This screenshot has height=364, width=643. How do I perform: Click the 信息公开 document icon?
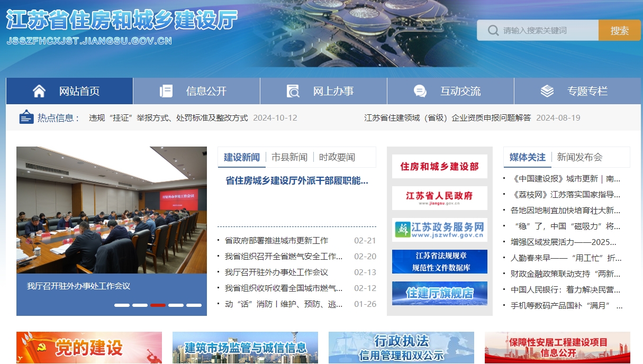click(166, 90)
